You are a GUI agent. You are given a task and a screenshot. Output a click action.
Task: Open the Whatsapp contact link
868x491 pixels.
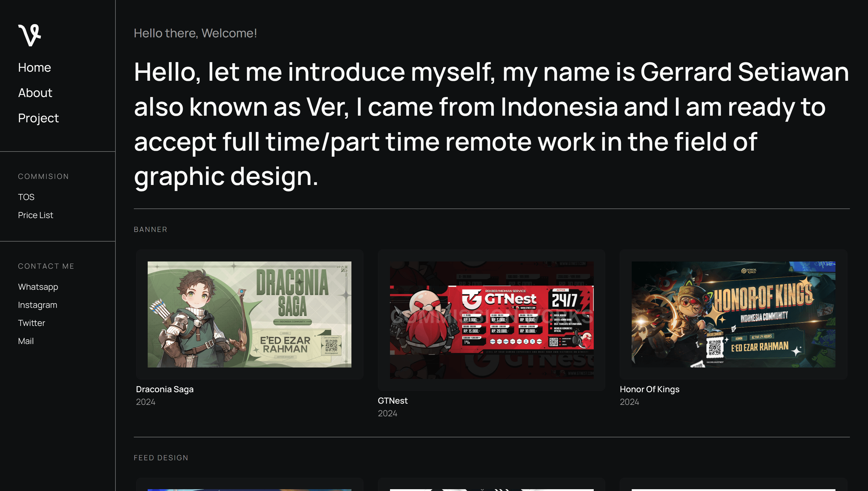(38, 287)
